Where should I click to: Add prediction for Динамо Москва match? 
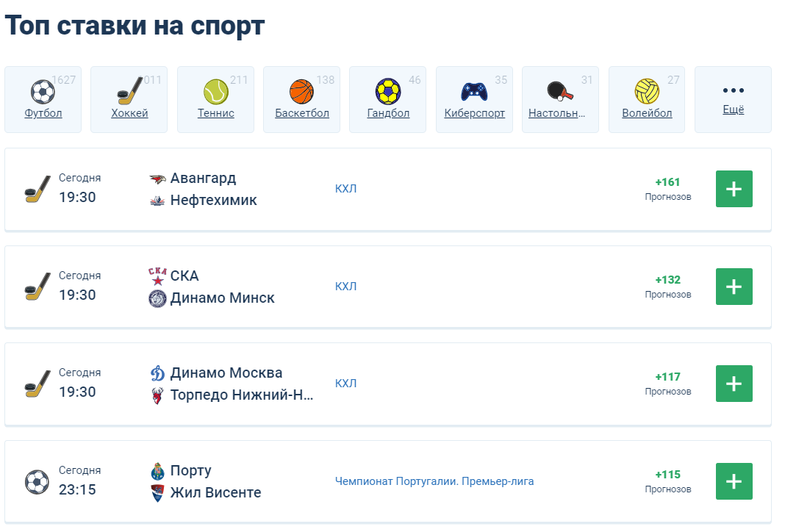coord(734,384)
